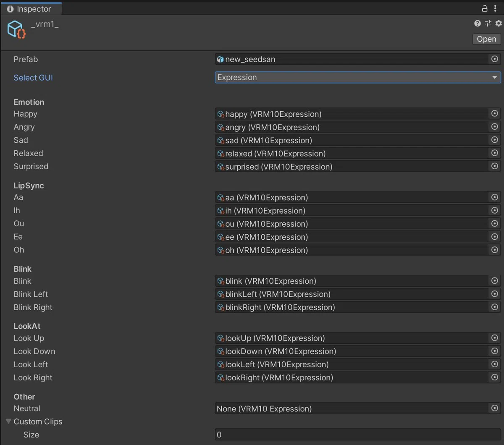This screenshot has height=445, width=504.
Task: Click the Custom Clips Size input field
Action: tap(358, 435)
